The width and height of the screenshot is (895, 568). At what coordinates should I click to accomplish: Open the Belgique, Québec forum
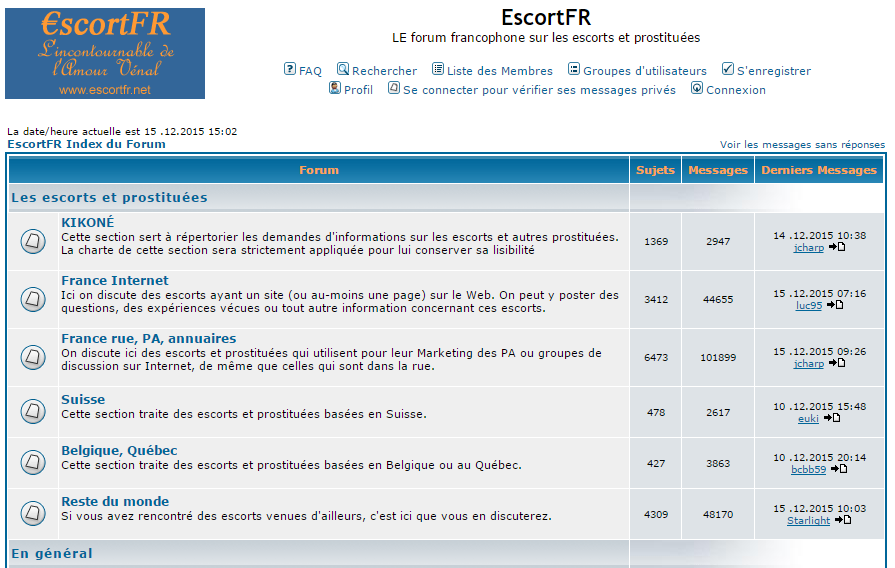(x=119, y=450)
